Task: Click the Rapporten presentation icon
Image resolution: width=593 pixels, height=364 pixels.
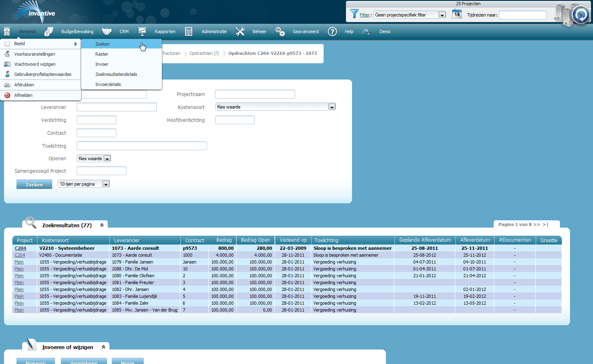Action: tap(142, 31)
